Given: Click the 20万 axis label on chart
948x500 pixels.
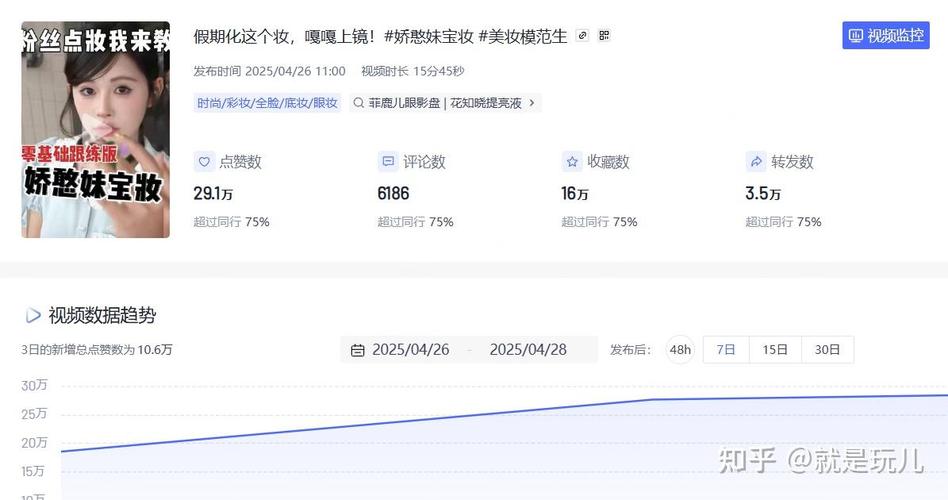Looking at the screenshot, I should click(34, 443).
